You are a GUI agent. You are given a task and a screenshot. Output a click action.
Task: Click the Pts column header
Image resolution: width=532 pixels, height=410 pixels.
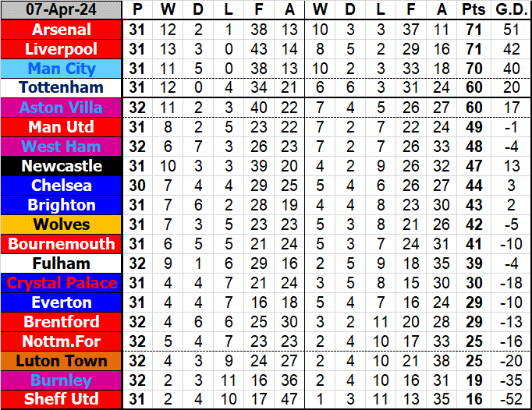point(472,10)
